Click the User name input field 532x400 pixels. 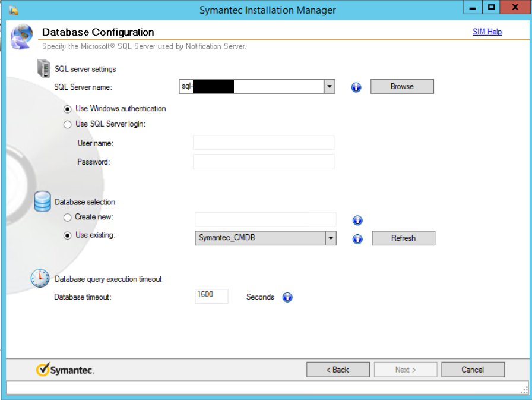(264, 143)
